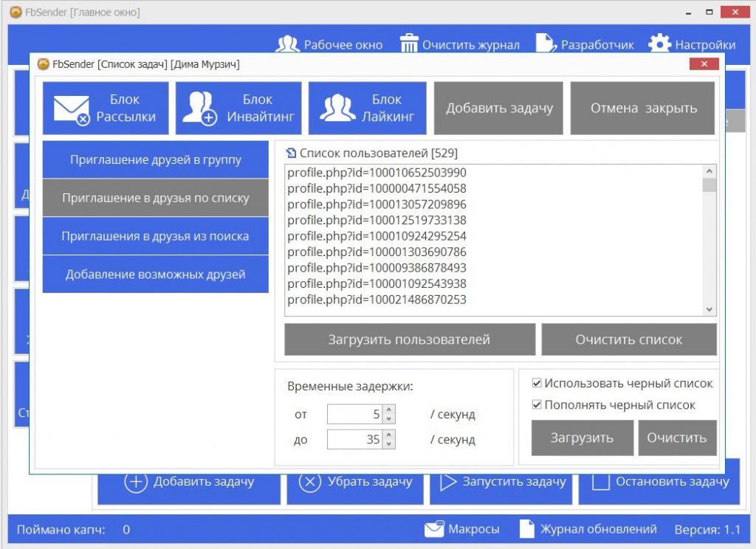Select row profile.php?id=100012519733138

point(494,221)
